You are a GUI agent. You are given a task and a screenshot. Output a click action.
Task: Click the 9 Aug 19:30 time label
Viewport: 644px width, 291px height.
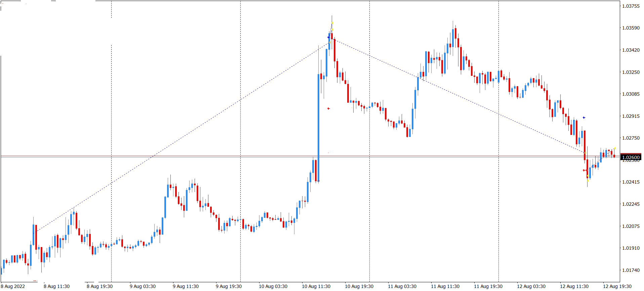click(229, 286)
